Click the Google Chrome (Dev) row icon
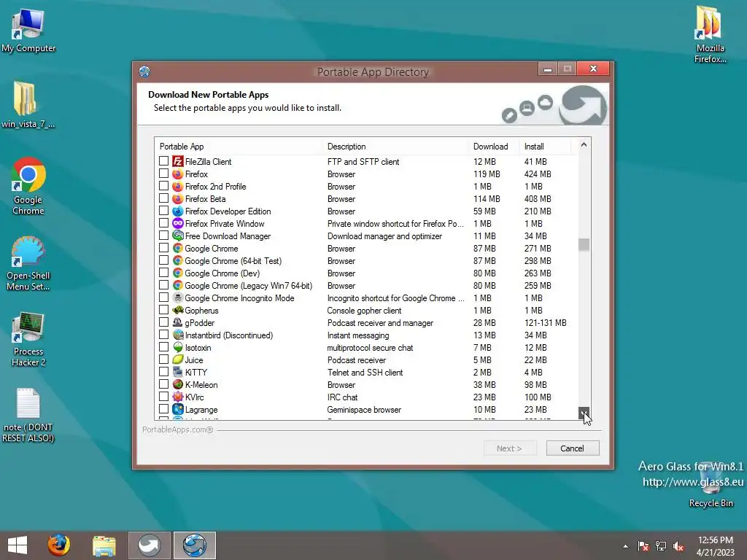This screenshot has width=747, height=560. point(178,273)
